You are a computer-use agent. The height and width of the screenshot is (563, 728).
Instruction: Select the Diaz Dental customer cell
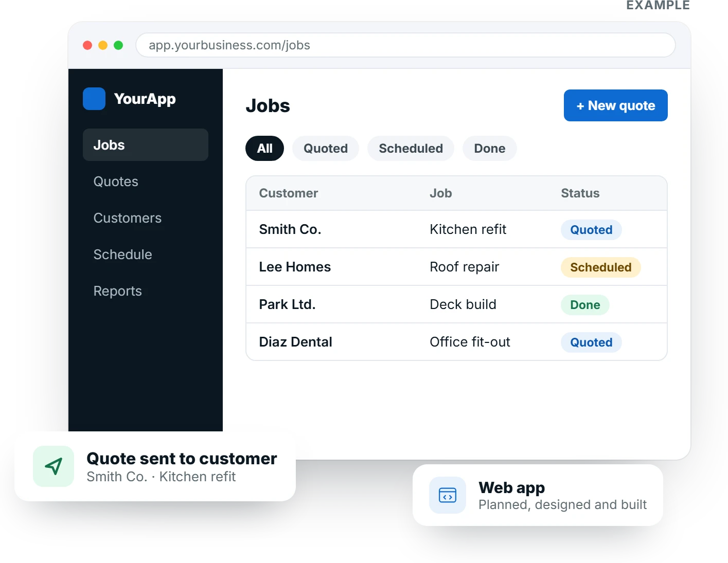pyautogui.click(x=295, y=342)
